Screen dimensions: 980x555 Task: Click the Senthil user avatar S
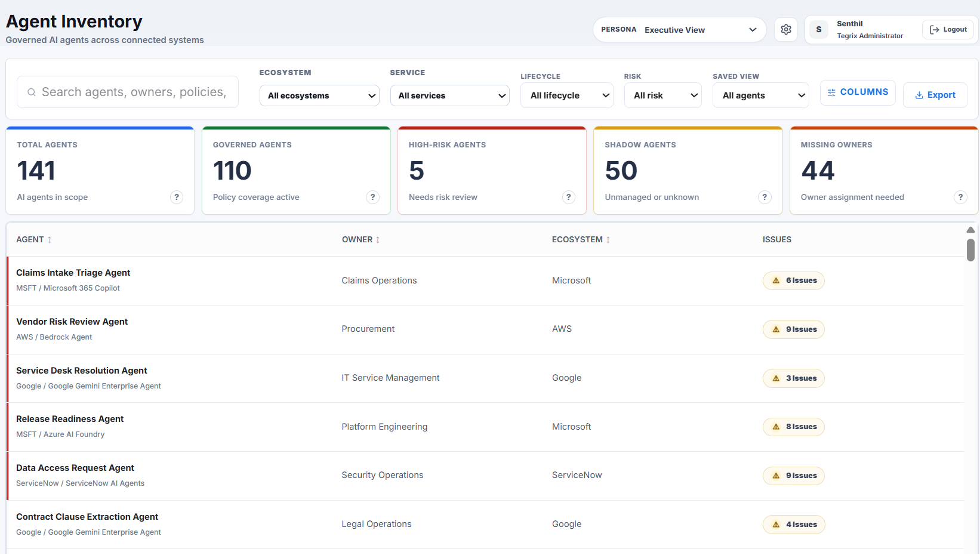click(x=819, y=29)
